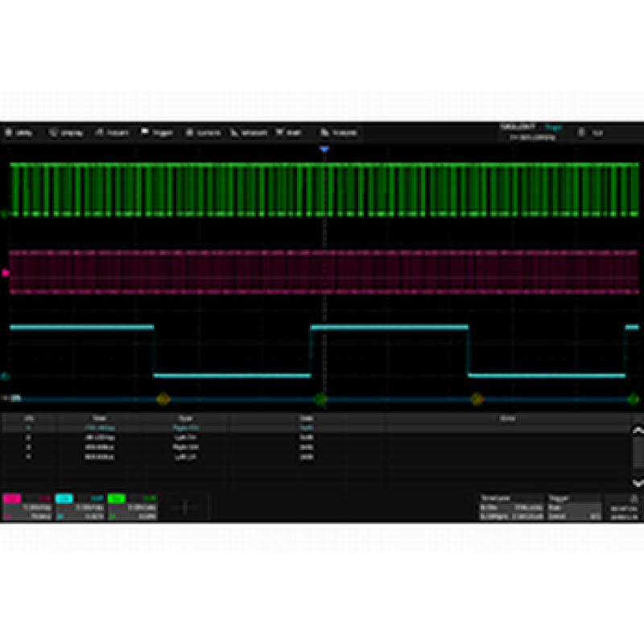
Task: Open the Utility menu
Action: [19, 133]
